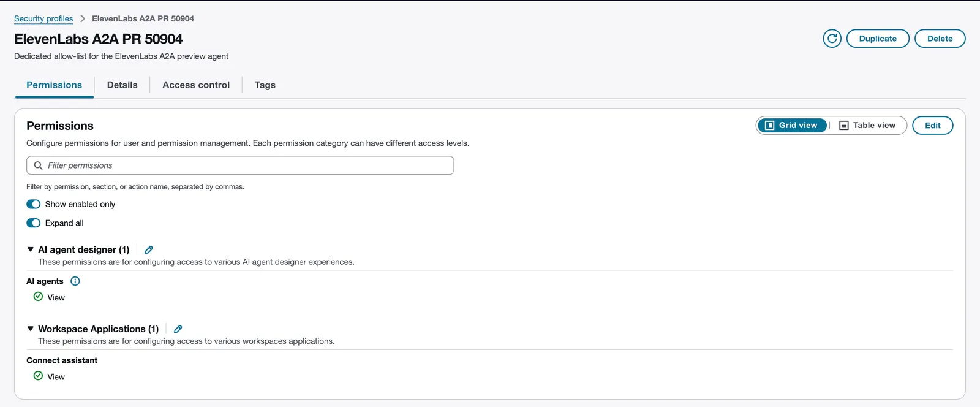This screenshot has width=980, height=407.
Task: Go back to Security profiles link
Action: pos(43,18)
